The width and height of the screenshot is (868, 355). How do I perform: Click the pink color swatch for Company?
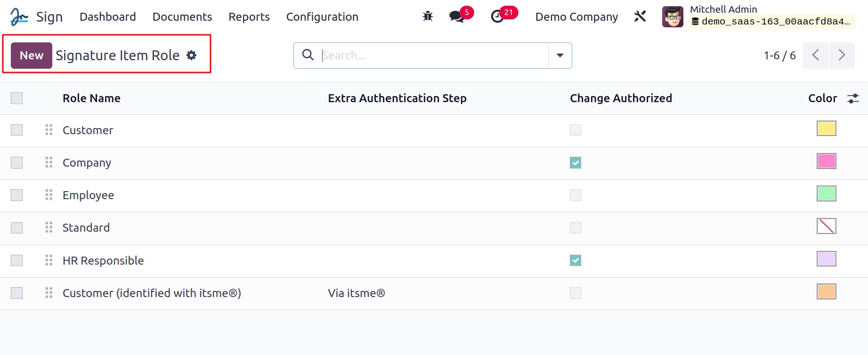pyautogui.click(x=826, y=161)
